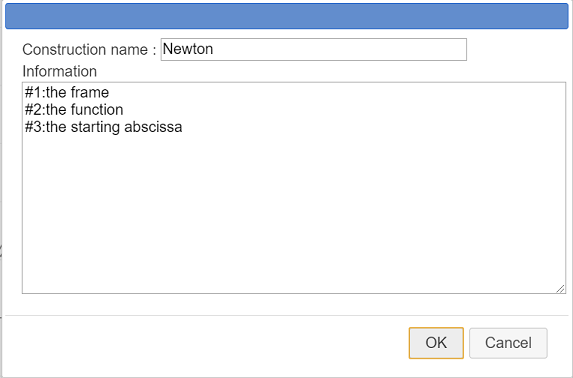Grab the text area resize grip
Viewport: 573px width, 378px height.
(x=561, y=288)
